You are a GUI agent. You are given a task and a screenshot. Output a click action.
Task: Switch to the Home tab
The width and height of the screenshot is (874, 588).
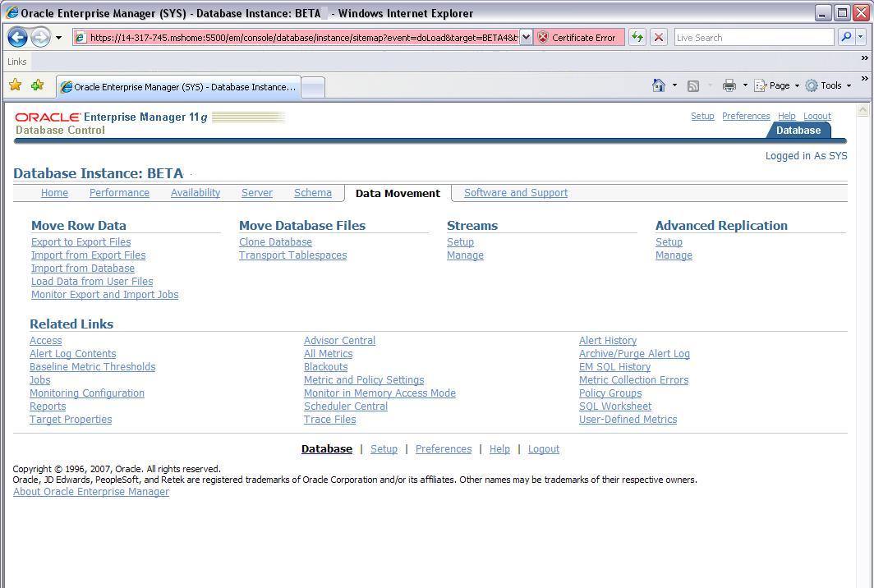pos(54,193)
